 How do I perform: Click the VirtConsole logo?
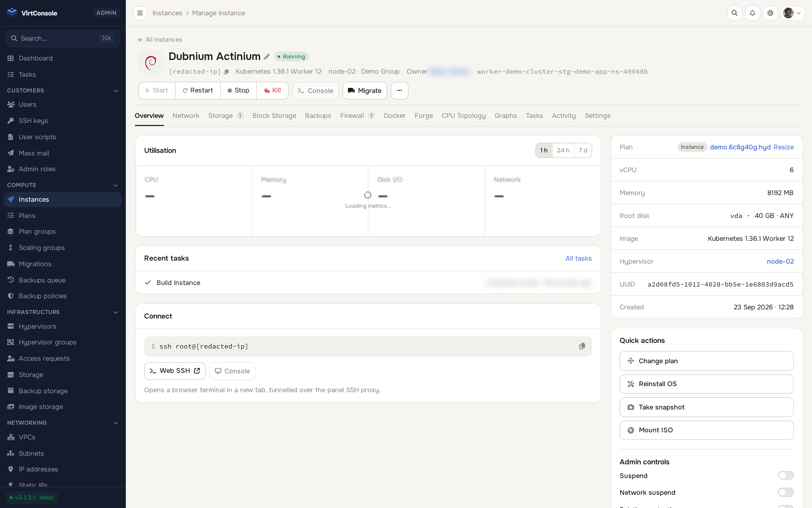click(32, 13)
